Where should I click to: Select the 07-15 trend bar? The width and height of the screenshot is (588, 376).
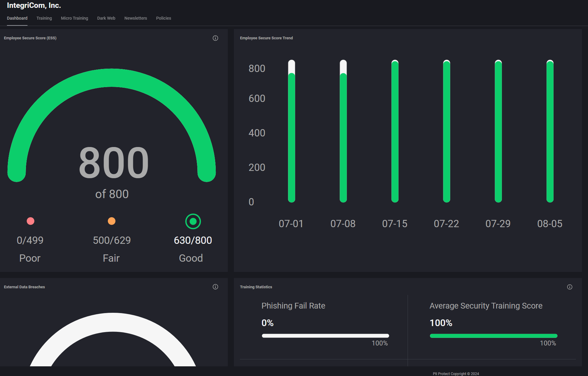395,131
